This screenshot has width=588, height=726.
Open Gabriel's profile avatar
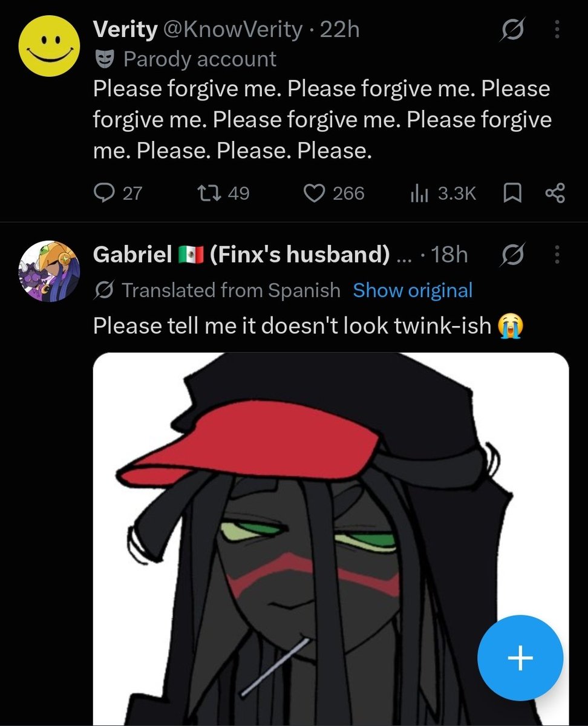50,270
